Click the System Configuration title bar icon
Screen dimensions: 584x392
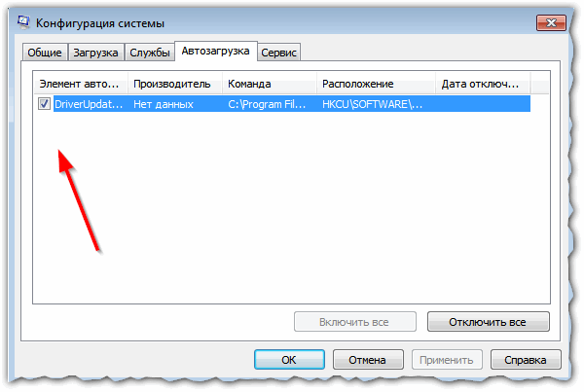[x=23, y=22]
